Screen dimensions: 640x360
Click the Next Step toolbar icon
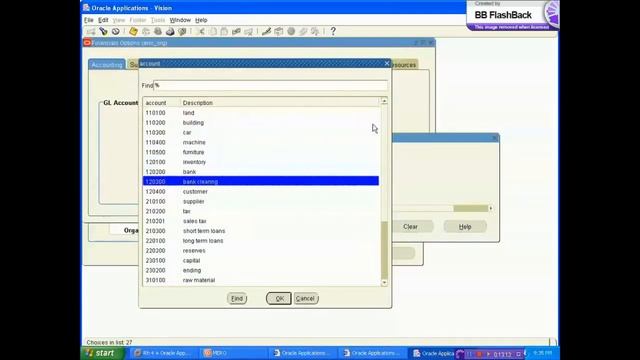tap(146, 31)
